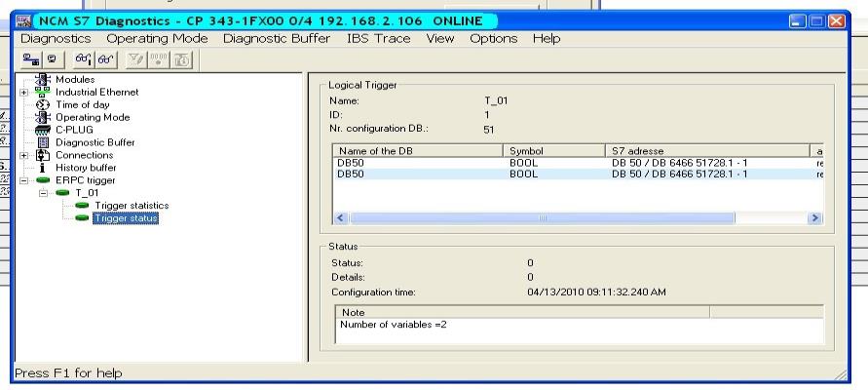Screen dimensions: 868x390
Task: Collapse the ERPC trigger node
Action: pos(23,180)
